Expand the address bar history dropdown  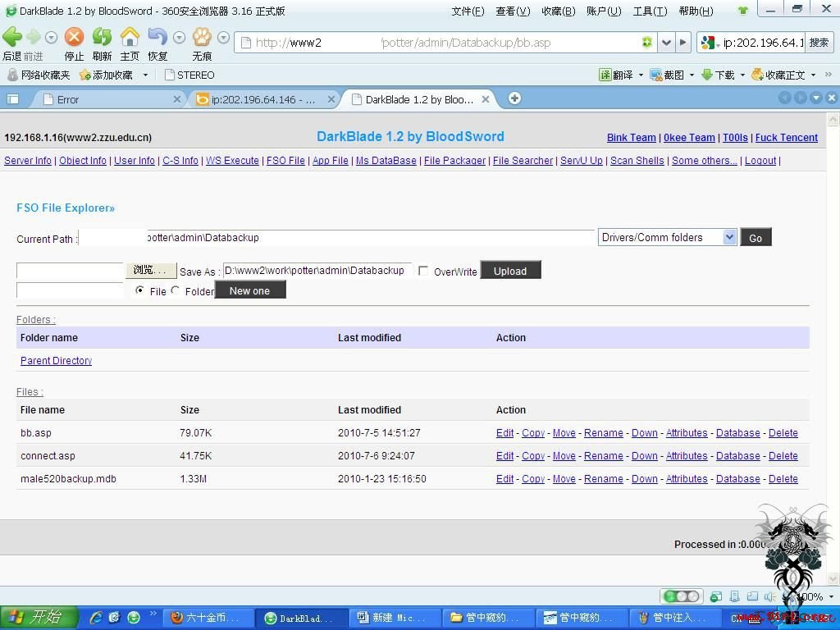666,43
